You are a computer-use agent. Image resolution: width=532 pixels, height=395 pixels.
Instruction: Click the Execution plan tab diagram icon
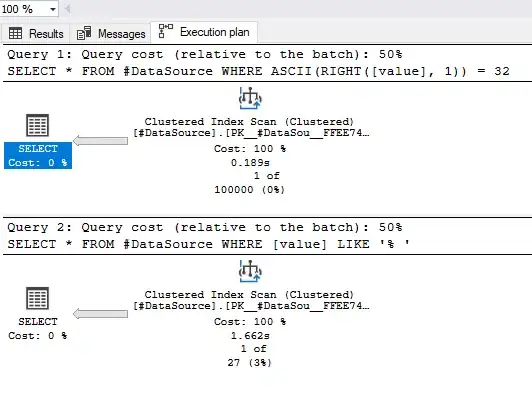[x=166, y=31]
